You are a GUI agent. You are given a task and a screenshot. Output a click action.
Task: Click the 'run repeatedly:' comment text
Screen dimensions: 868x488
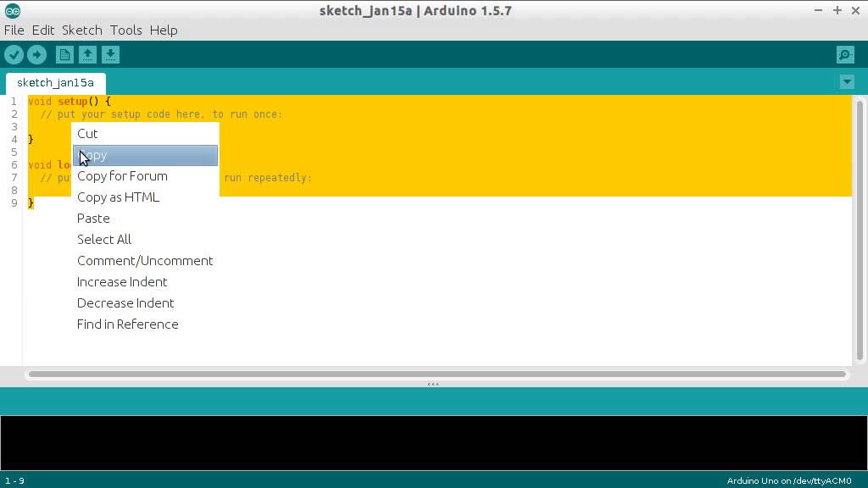click(269, 178)
